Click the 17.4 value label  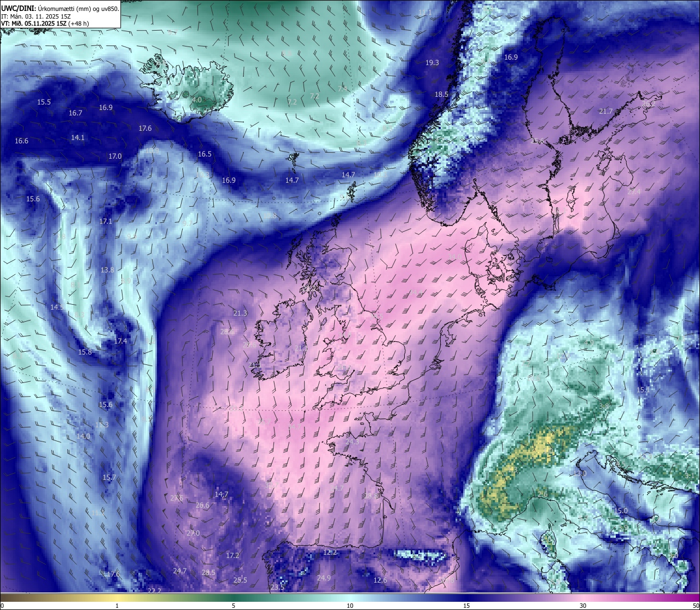(120, 341)
